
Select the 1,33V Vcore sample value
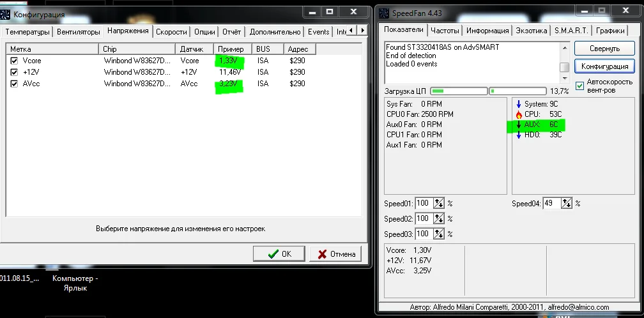[x=228, y=61]
